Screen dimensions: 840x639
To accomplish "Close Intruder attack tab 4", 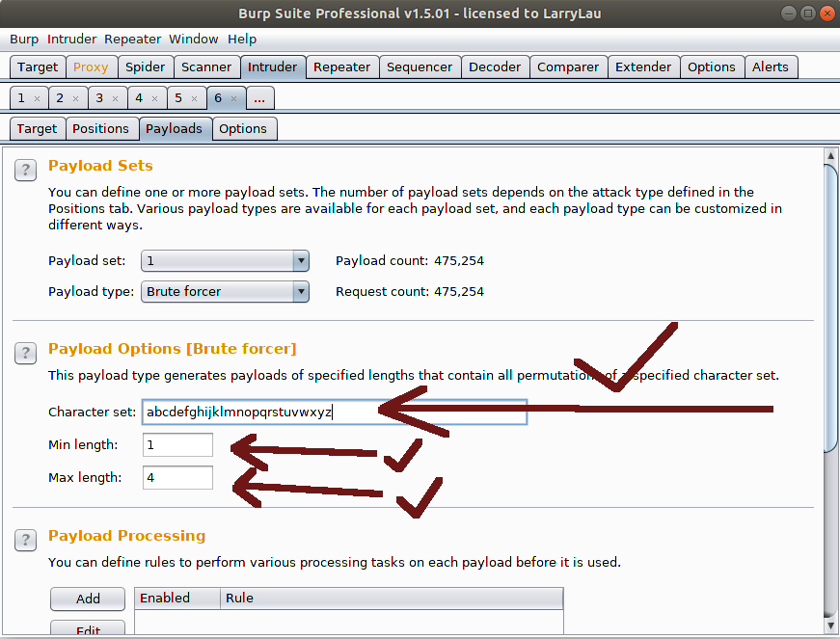I will (x=155, y=98).
